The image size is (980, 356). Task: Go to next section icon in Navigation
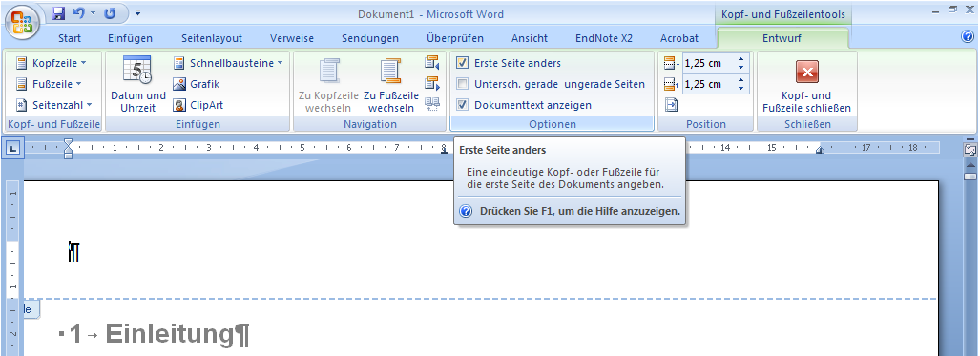tap(432, 84)
